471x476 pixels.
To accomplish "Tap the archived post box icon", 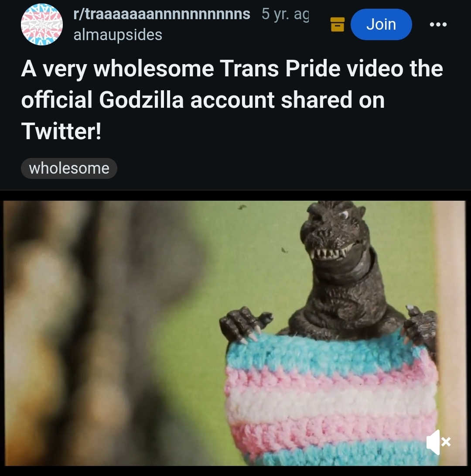I will click(x=337, y=24).
